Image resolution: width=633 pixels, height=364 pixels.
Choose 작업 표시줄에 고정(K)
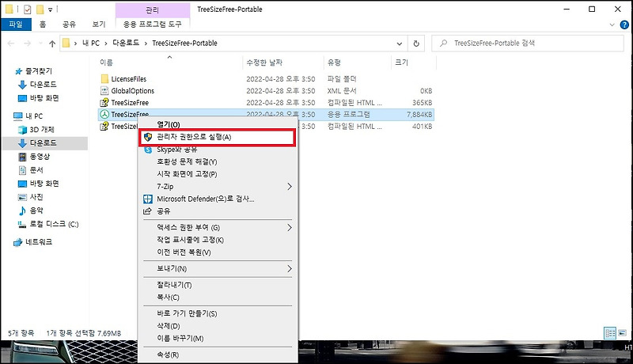(218, 240)
